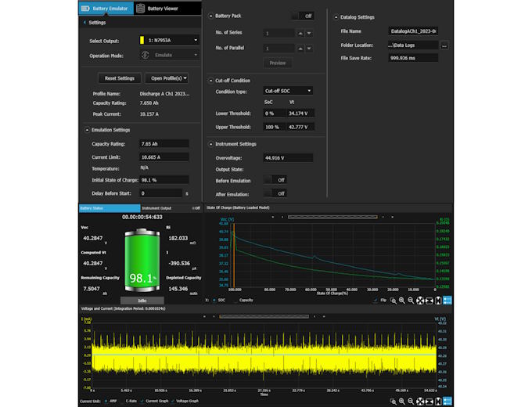This screenshot has height=407, width=532.
Task: Collapse the Datalog Settings section
Action: [336, 17]
